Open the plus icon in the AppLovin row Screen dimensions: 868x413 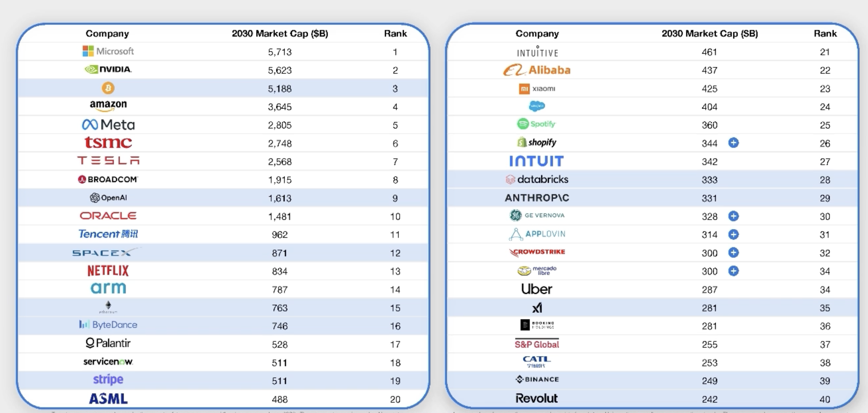733,234
